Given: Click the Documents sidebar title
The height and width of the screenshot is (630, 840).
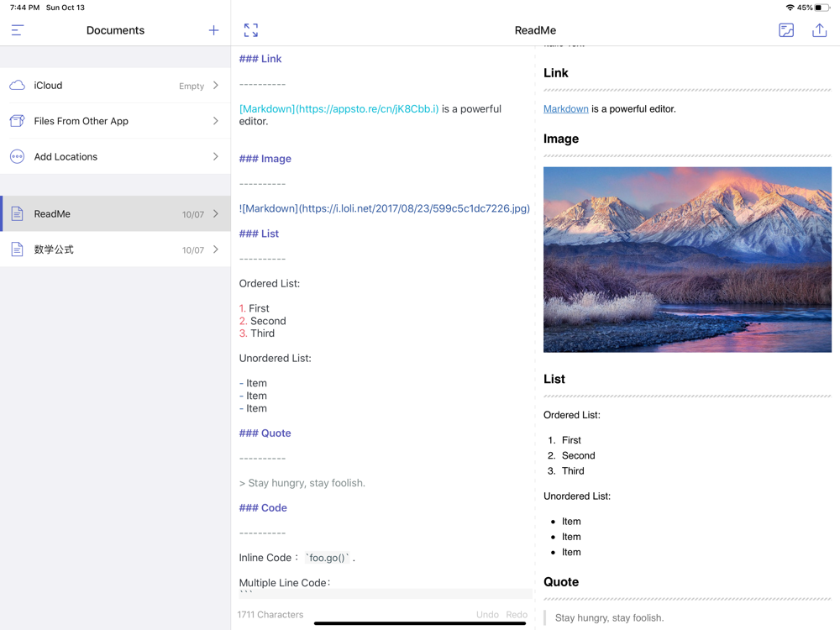Looking at the screenshot, I should (x=115, y=30).
